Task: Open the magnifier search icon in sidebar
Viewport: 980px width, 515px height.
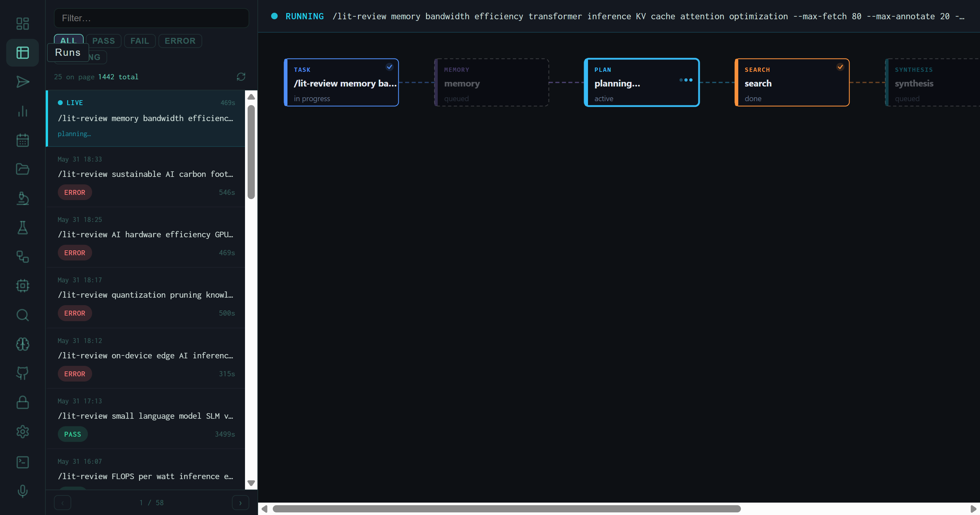Action: (23, 315)
